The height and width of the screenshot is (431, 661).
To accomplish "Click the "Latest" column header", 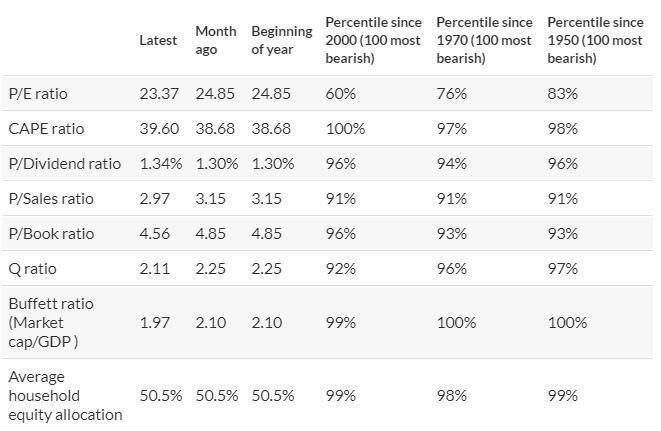I will click(158, 40).
